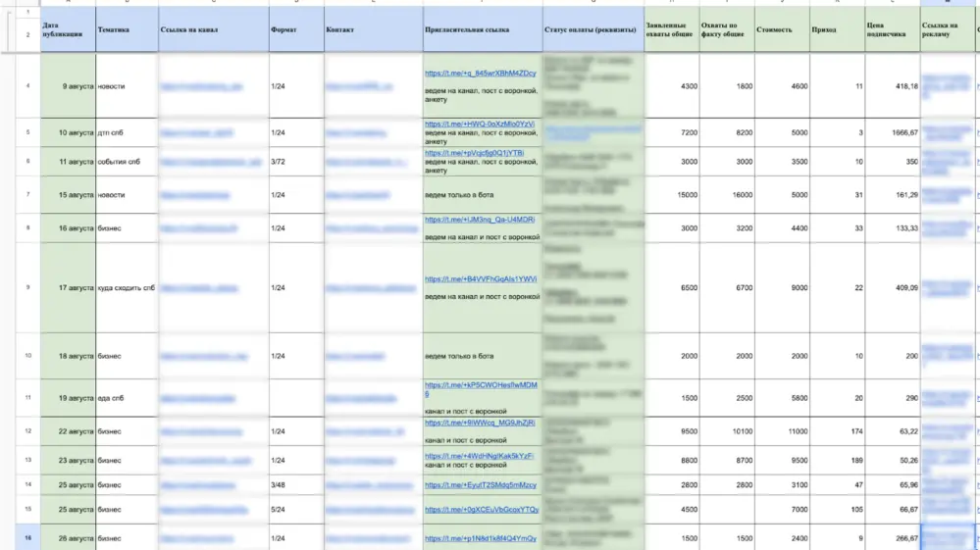Select the actual reach value 16000

pos(727,195)
